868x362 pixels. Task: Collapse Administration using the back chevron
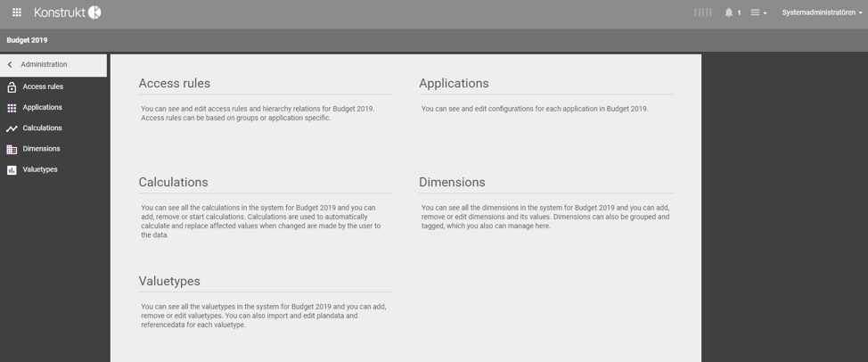coord(10,65)
